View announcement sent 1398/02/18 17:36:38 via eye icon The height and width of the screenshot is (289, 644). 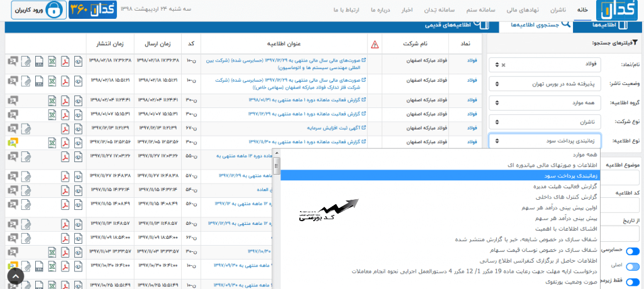click(x=78, y=61)
